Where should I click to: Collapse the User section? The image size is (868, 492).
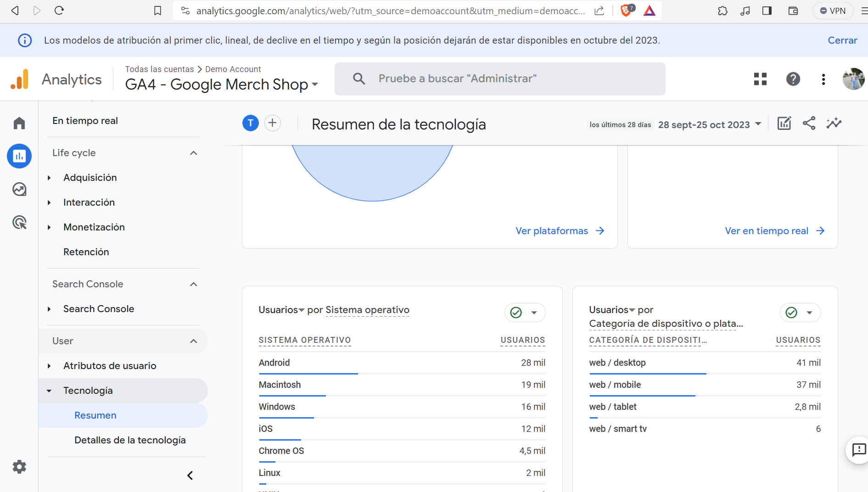click(x=194, y=341)
